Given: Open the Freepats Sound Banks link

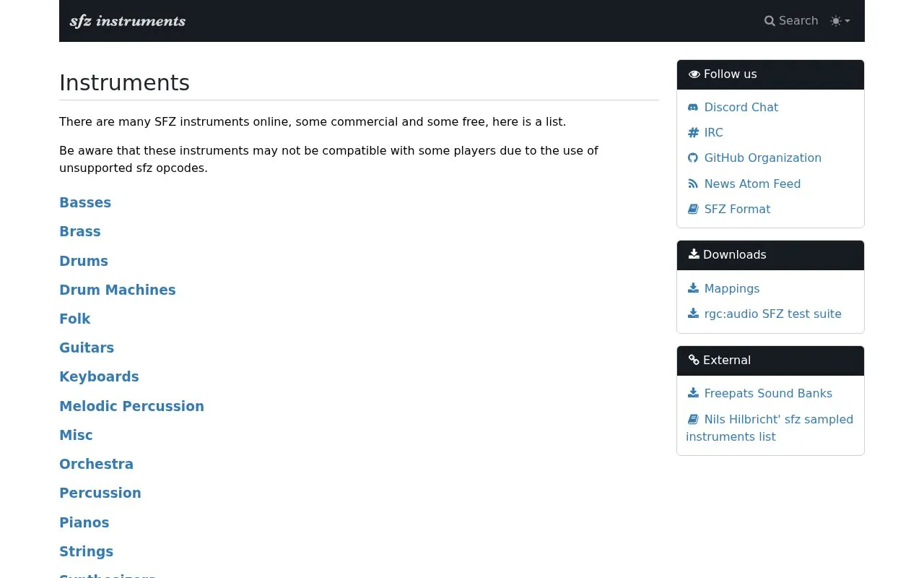Looking at the screenshot, I should (x=768, y=393).
